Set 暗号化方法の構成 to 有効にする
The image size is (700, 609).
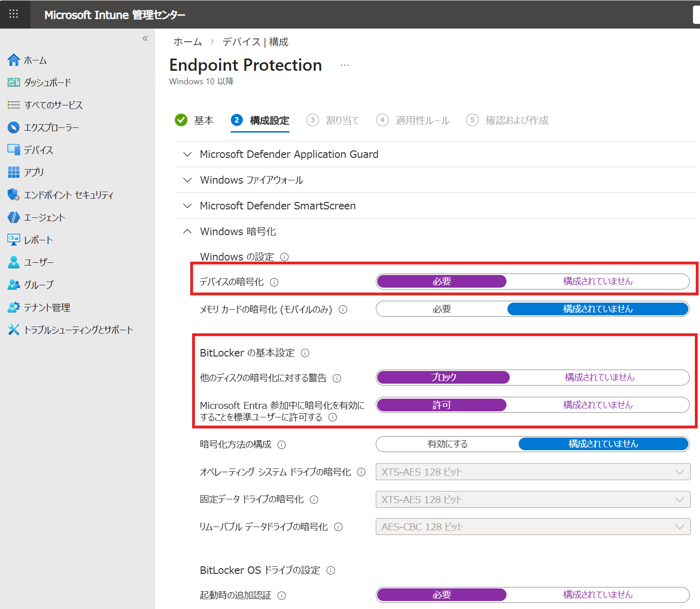[x=447, y=444]
